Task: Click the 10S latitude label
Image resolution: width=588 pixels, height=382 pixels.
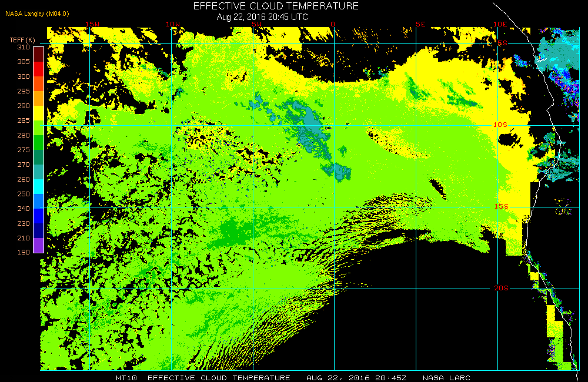Action: pos(500,125)
